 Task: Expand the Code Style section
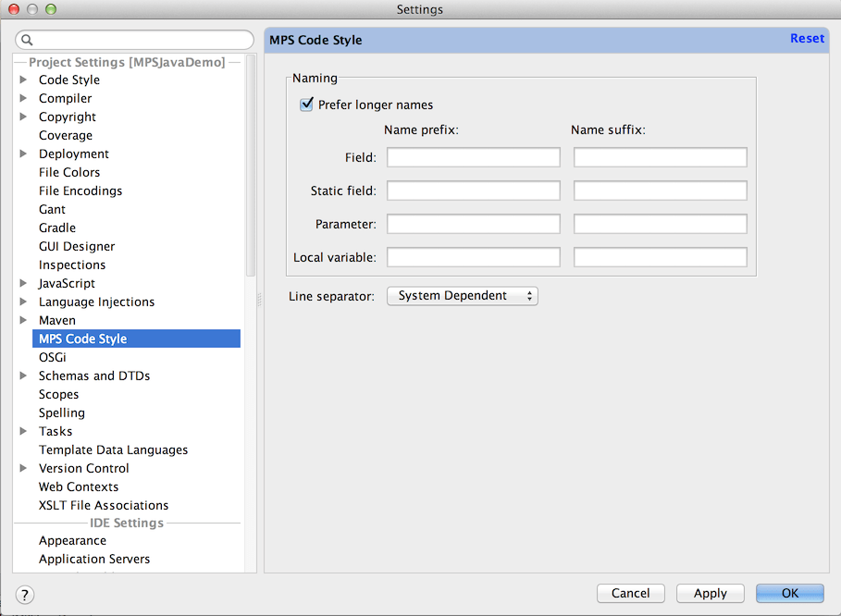click(x=22, y=80)
